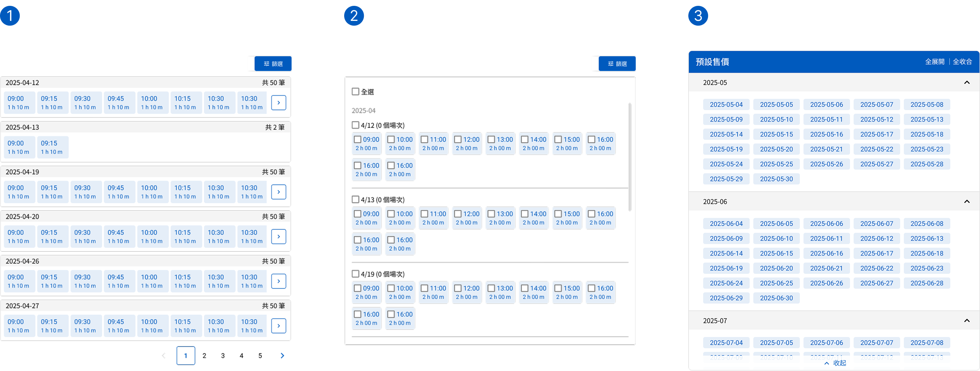The image size is (980, 371).
Task: Show more time slots for 2025-04-20
Action: pyautogui.click(x=279, y=237)
